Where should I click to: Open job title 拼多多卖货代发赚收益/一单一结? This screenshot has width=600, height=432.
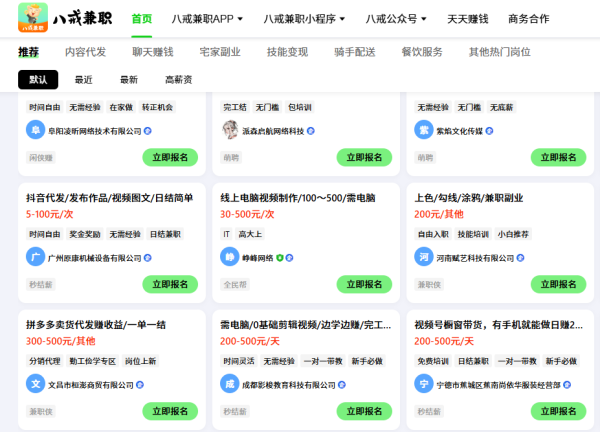(96, 325)
